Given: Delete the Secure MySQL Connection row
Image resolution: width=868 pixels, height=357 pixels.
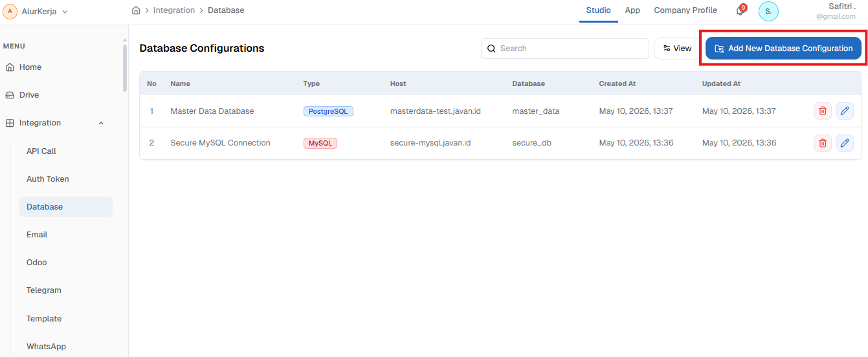Looking at the screenshot, I should tap(823, 143).
